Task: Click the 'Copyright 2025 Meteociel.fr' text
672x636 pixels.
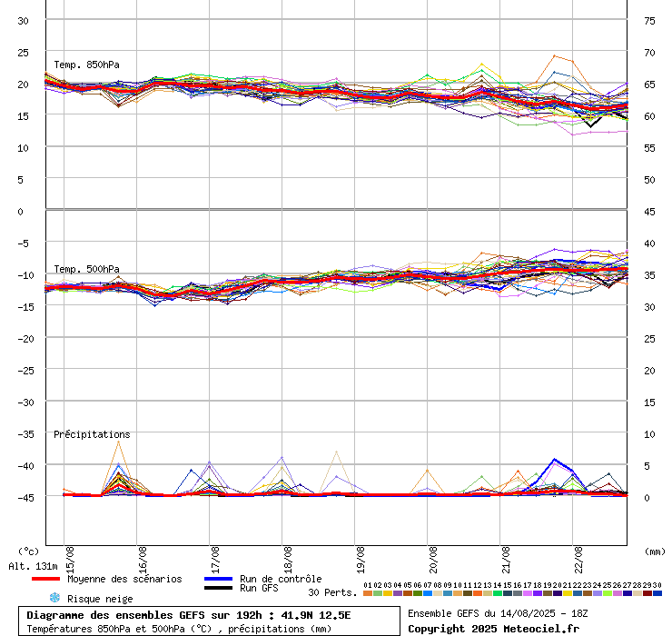Action: [x=493, y=628]
